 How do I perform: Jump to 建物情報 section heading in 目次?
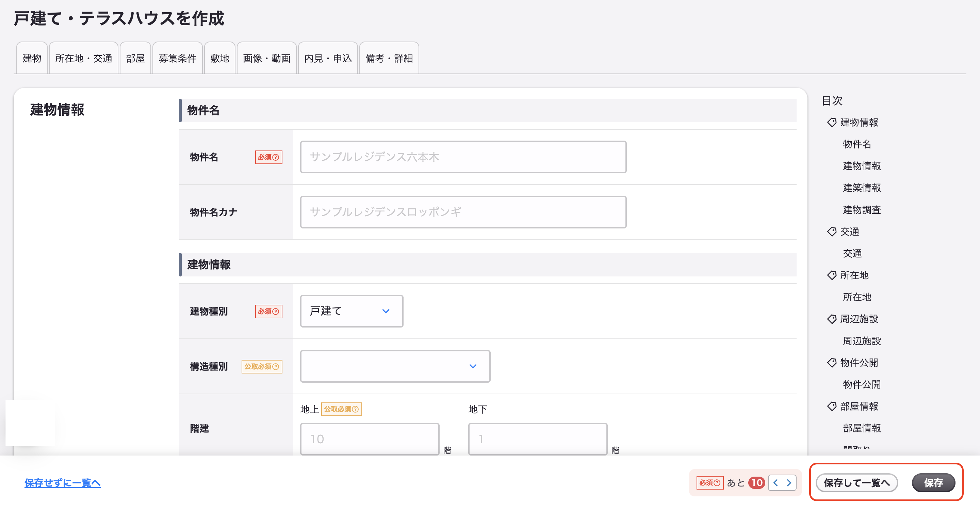pyautogui.click(x=859, y=122)
